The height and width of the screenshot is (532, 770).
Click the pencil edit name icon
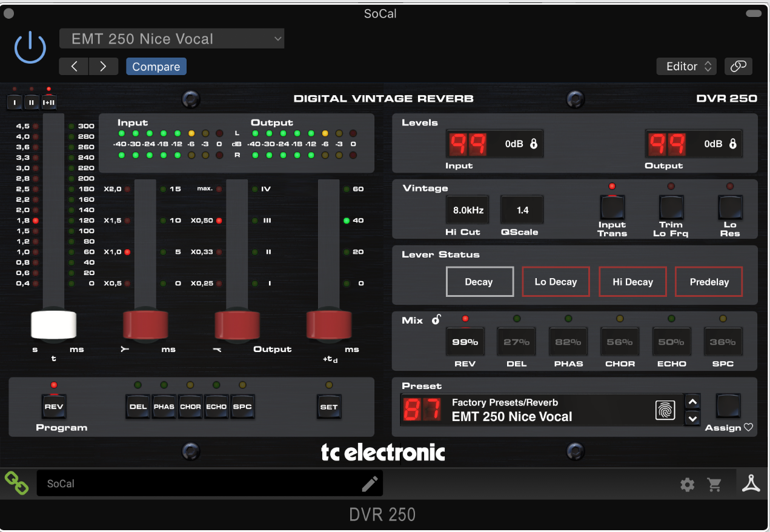pyautogui.click(x=370, y=484)
